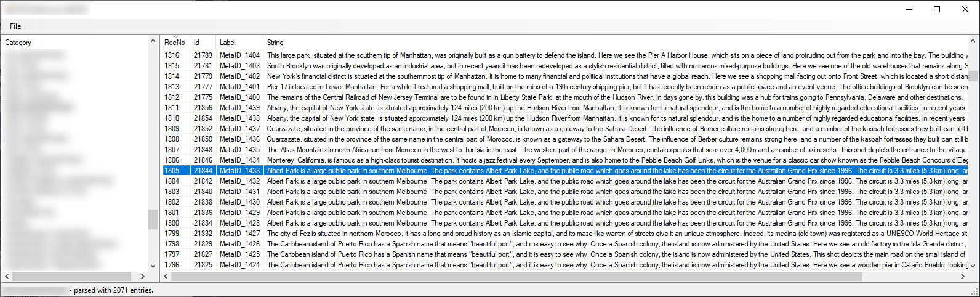Select the MetaID_1434 Monterey row

tap(240, 160)
